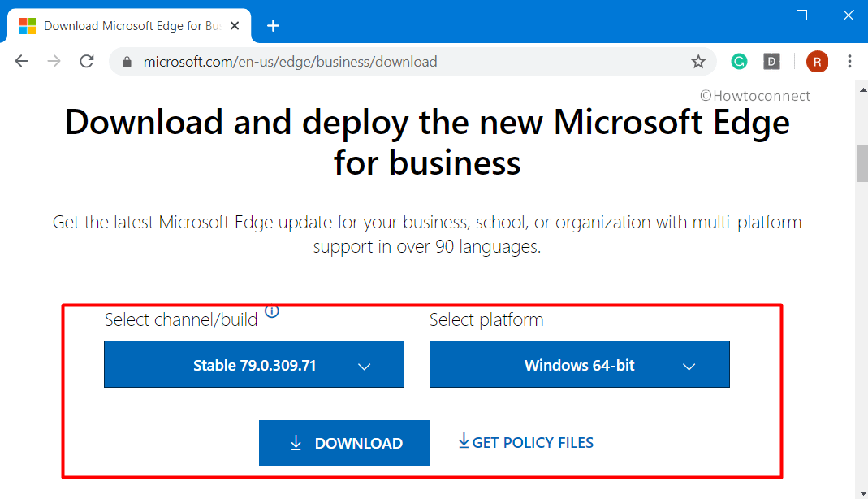Minimize the Chrome window

(756, 15)
